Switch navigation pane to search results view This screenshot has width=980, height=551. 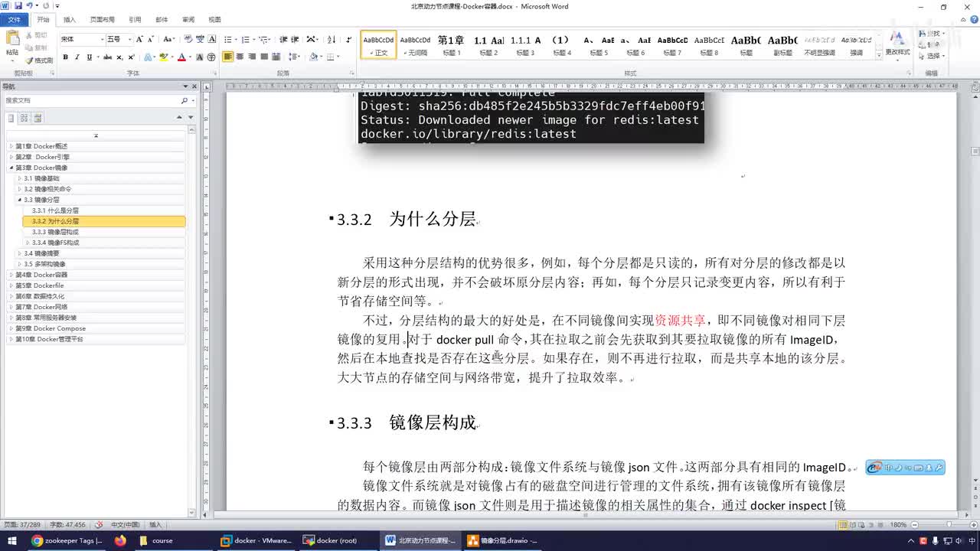[38, 118]
